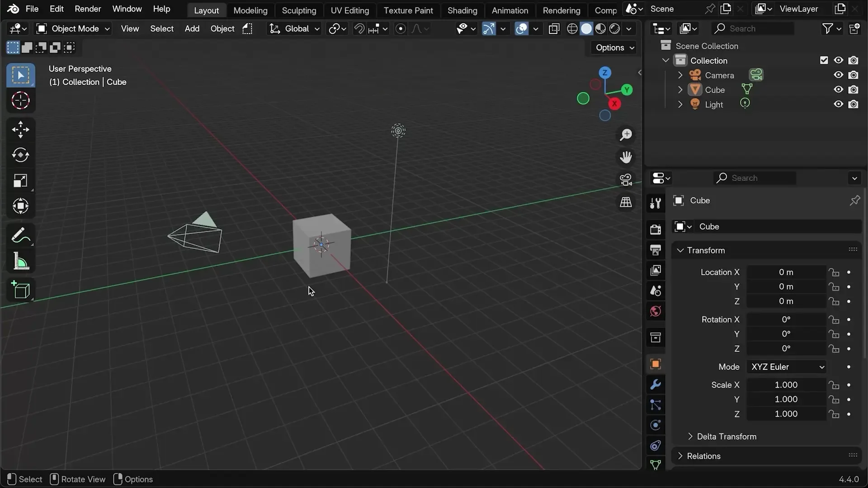Viewport: 868px width, 488px height.
Task: Toggle snapping magnet in header
Action: [359, 29]
